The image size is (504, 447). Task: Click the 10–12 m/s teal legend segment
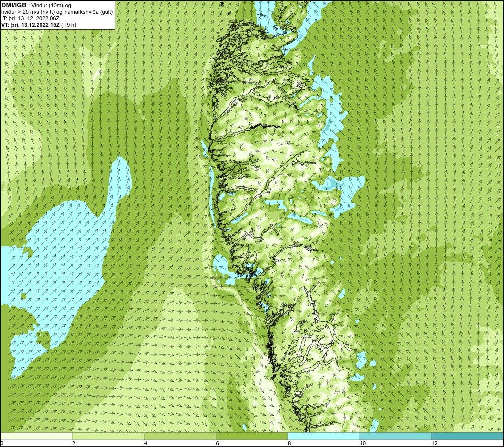(x=396, y=436)
